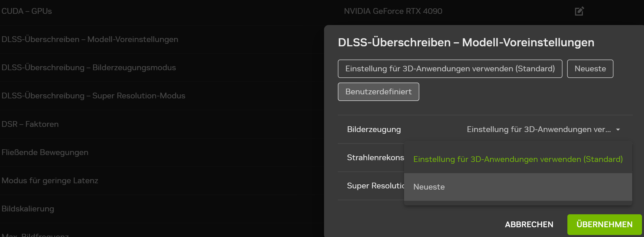Choose the top preset button Einstellung für 3D-Anwendungen (Standard)

pyautogui.click(x=450, y=69)
